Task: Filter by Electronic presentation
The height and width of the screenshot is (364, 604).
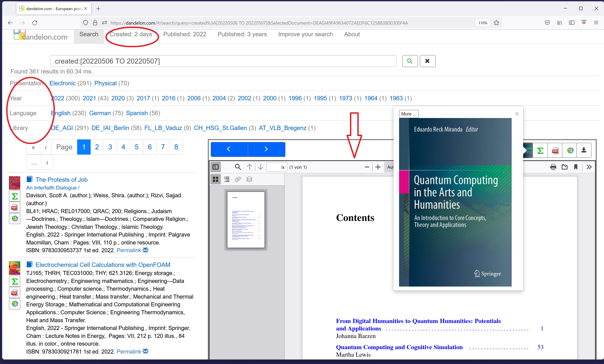Action: pyautogui.click(x=62, y=83)
